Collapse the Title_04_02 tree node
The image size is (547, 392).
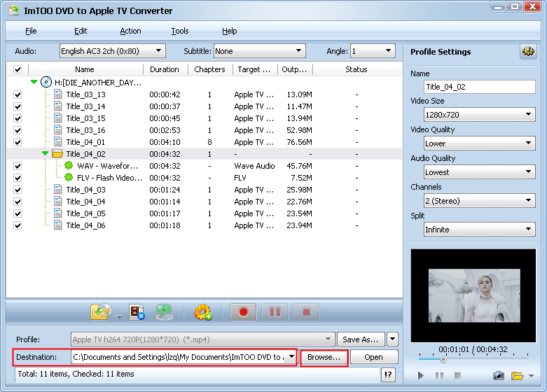tap(45, 153)
